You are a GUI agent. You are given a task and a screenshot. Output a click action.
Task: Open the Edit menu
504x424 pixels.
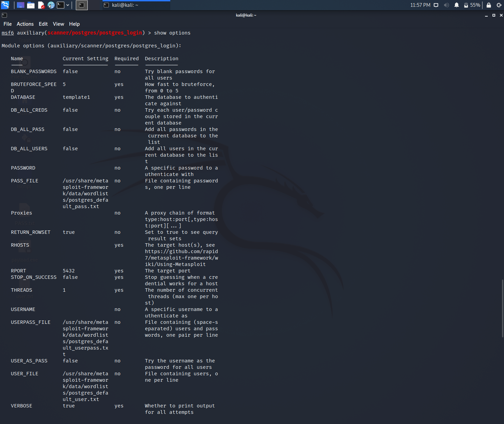click(x=43, y=24)
